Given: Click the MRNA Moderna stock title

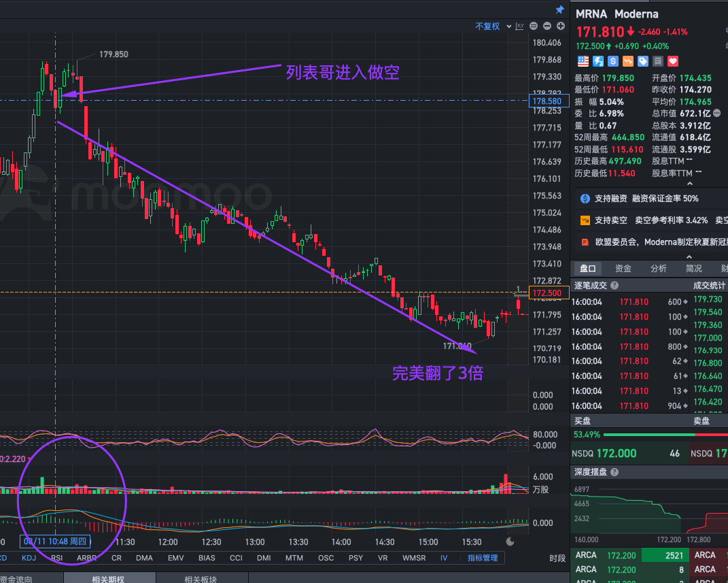Looking at the screenshot, I should (617, 14).
